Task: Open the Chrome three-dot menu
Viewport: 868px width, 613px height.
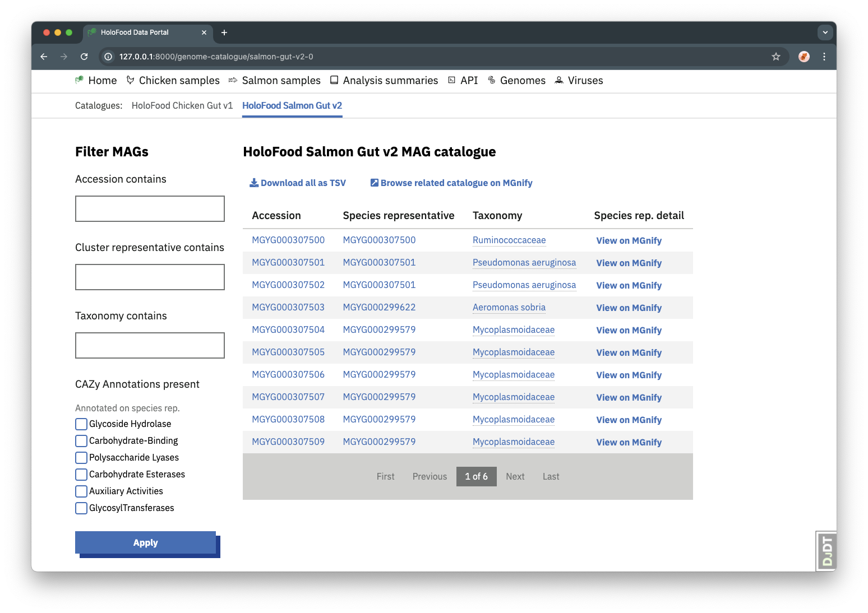Action: [824, 57]
